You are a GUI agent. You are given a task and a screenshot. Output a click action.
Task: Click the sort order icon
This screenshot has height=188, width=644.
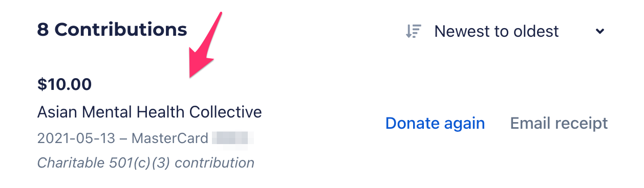[x=413, y=31]
